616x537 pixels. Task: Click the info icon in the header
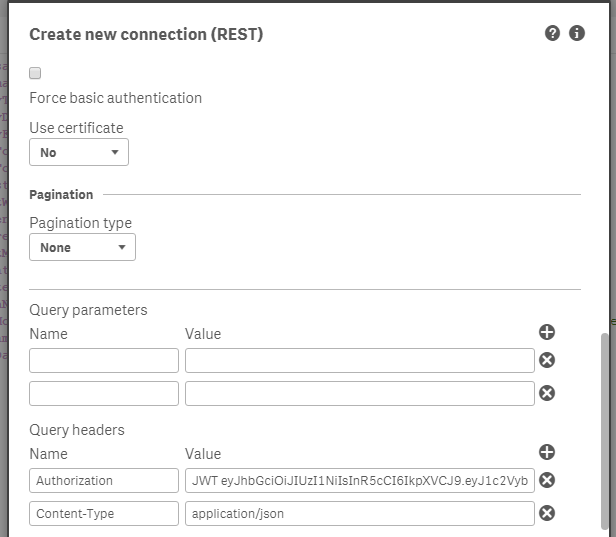(x=577, y=33)
